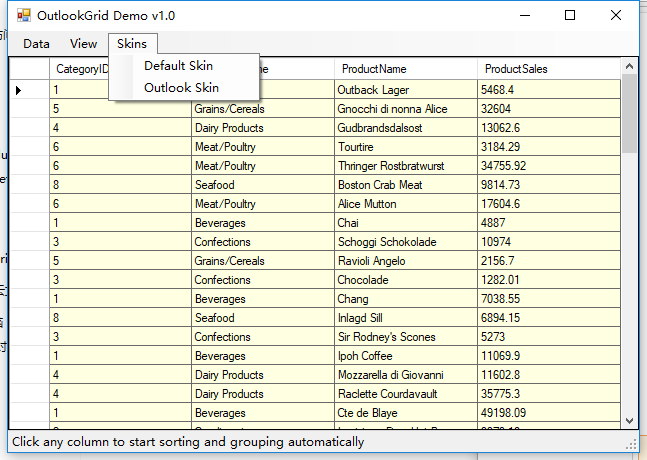This screenshot has width=647, height=460.
Task: Click the OutlookGrid app icon in title bar
Action: pos(24,15)
